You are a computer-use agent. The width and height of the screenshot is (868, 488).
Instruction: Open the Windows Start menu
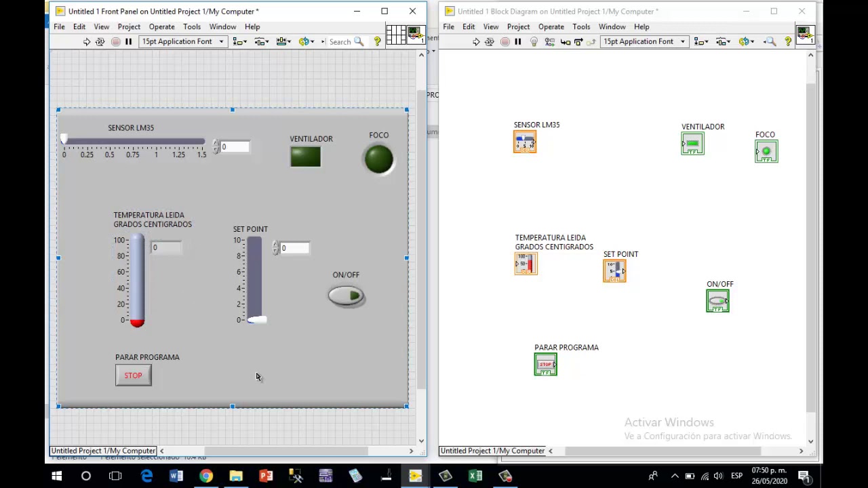(57, 476)
